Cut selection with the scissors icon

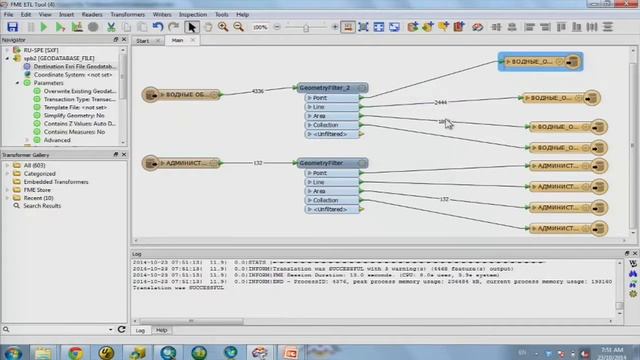111,27
